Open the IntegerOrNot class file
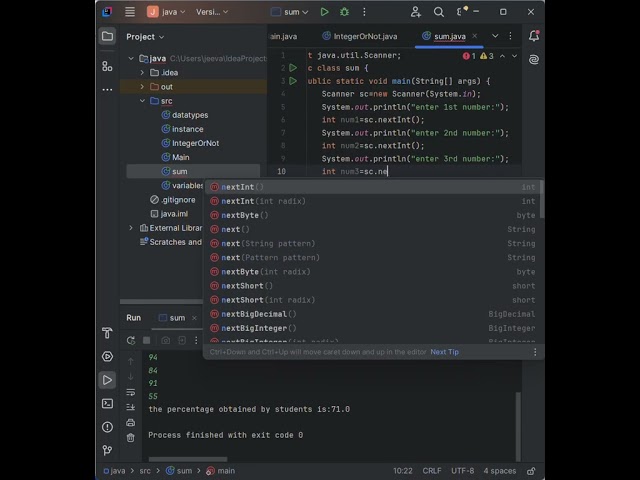Screen dimensions: 640x480 (190, 143)
